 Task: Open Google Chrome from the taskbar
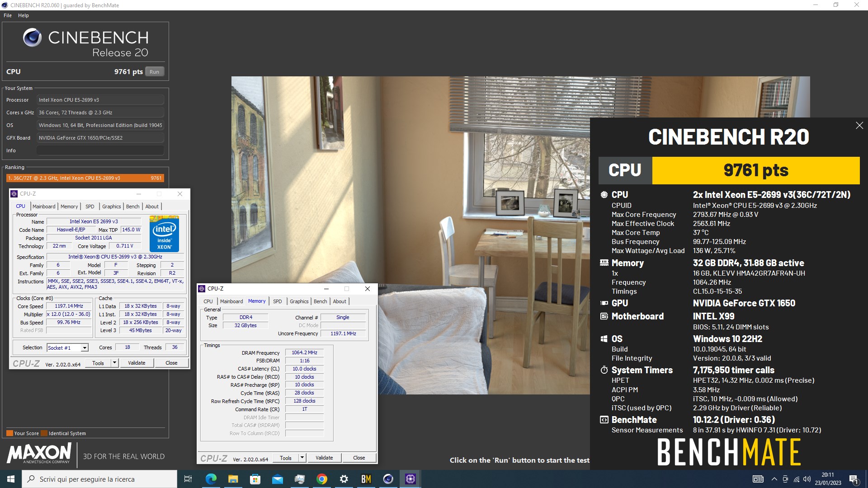click(x=322, y=479)
